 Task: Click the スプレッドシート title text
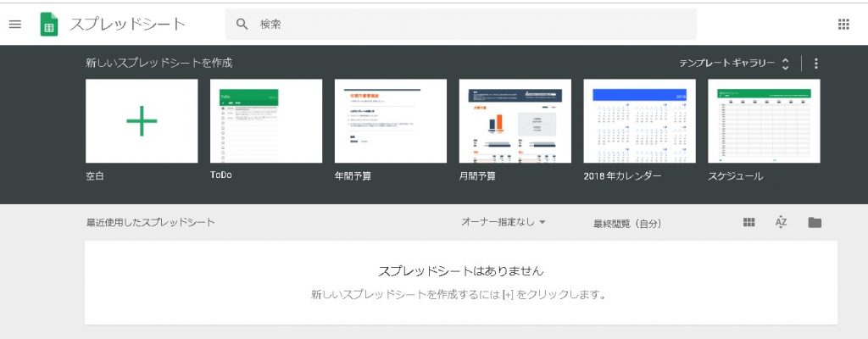127,25
